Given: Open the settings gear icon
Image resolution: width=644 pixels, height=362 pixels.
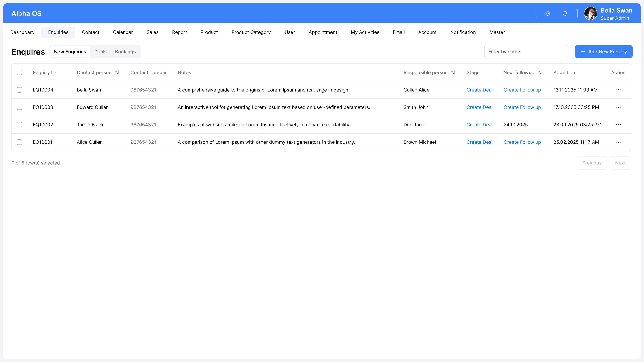Looking at the screenshot, I should pos(547,13).
